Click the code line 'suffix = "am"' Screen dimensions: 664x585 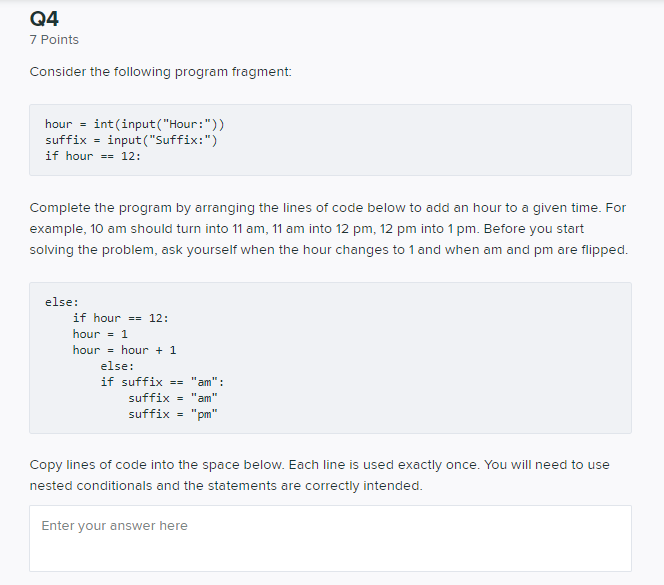pyautogui.click(x=173, y=398)
